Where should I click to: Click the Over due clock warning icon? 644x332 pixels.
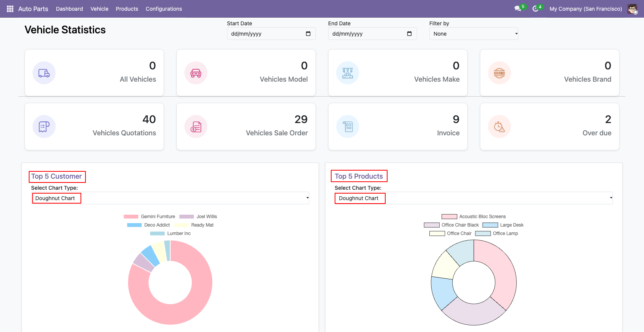(x=499, y=127)
